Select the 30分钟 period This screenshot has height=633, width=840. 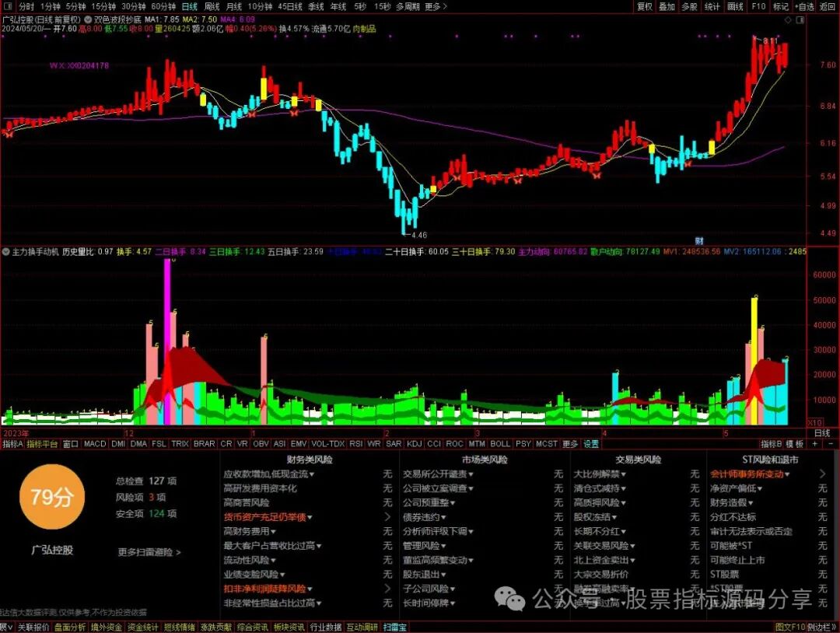(134, 6)
